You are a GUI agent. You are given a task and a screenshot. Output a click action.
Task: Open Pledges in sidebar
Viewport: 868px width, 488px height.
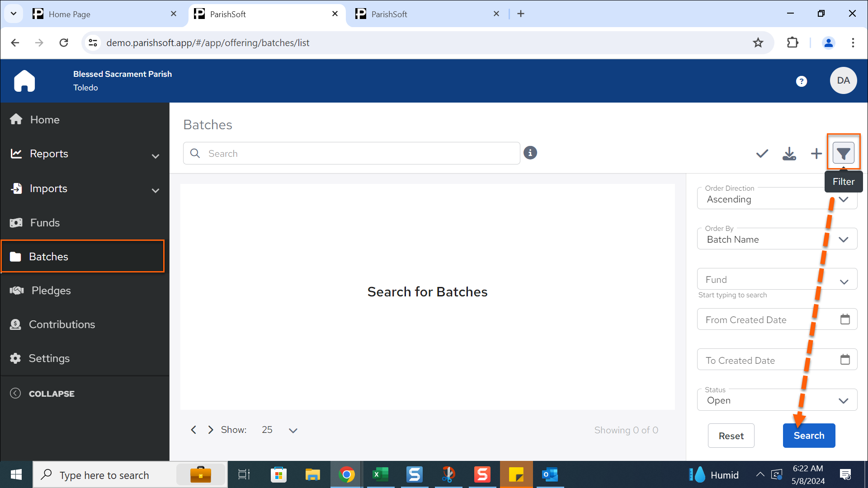[85, 290]
